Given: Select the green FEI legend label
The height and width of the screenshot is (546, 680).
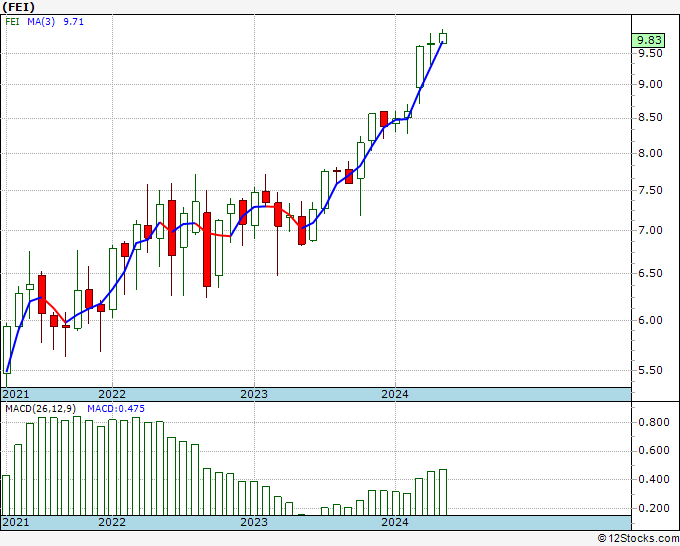Looking at the screenshot, I should 12,22.
